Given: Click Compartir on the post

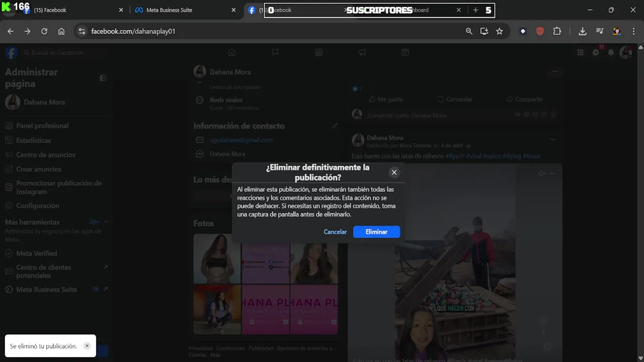Looking at the screenshot, I should coord(524,100).
